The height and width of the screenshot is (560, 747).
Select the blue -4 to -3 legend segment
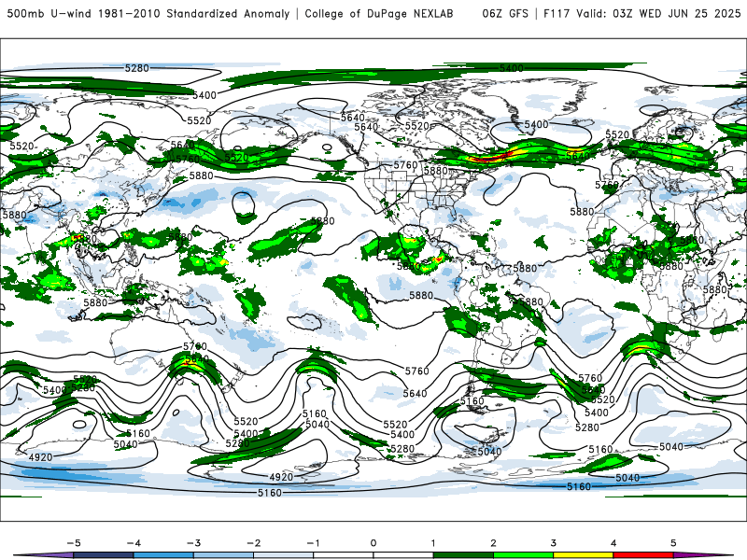(163, 555)
